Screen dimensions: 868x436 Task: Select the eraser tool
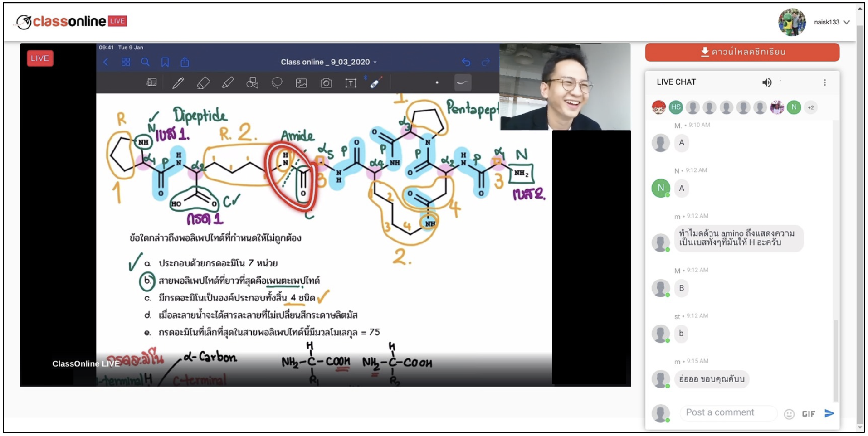203,83
